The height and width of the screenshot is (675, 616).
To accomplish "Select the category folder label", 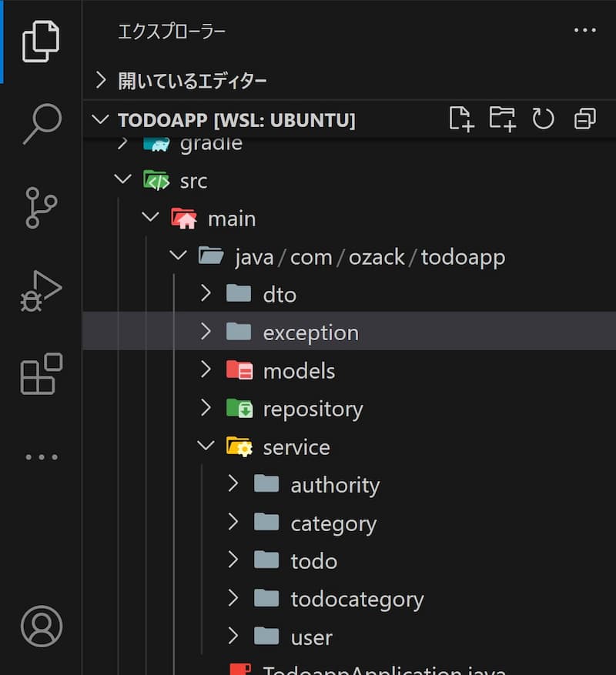I will [333, 524].
